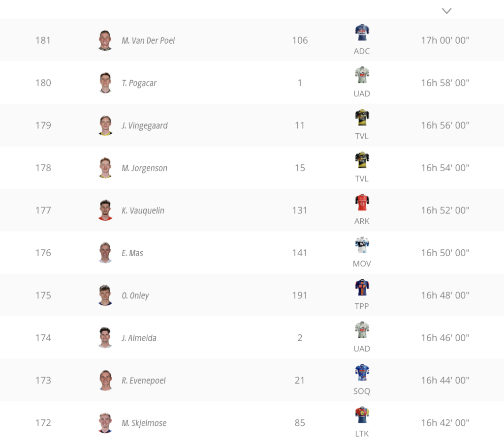Viewport: 504px width, 443px height.
Task: Click M. Skjelmose's portrait photo
Action: (105, 423)
